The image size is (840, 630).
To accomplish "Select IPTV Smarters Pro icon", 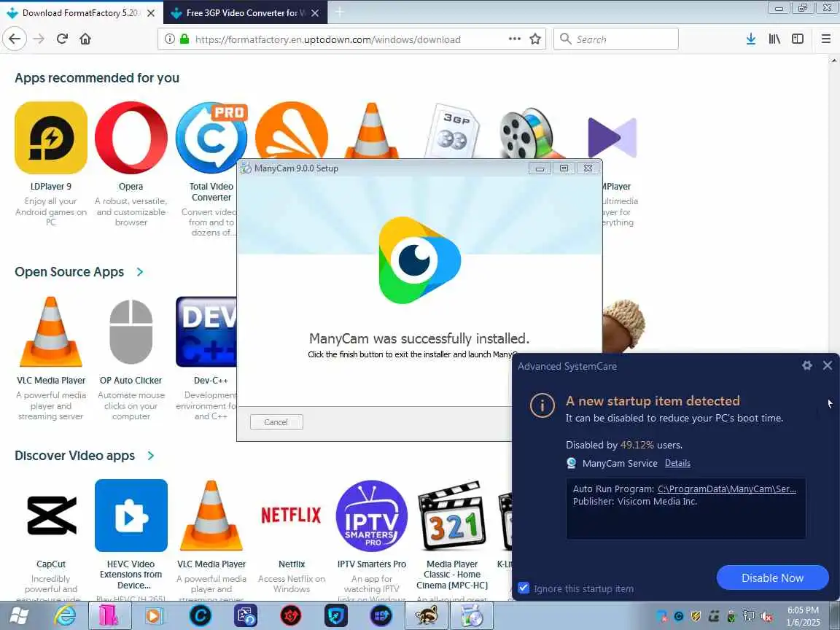I will [372, 516].
